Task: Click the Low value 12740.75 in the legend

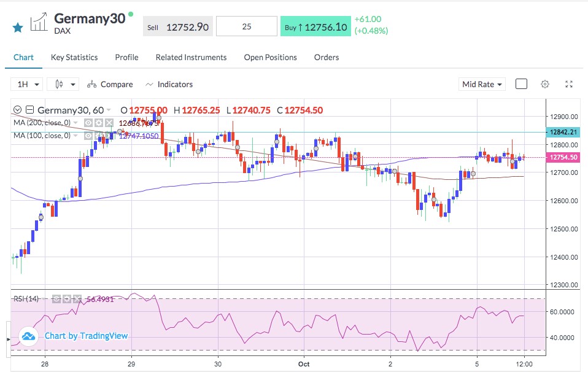Action: [251, 110]
